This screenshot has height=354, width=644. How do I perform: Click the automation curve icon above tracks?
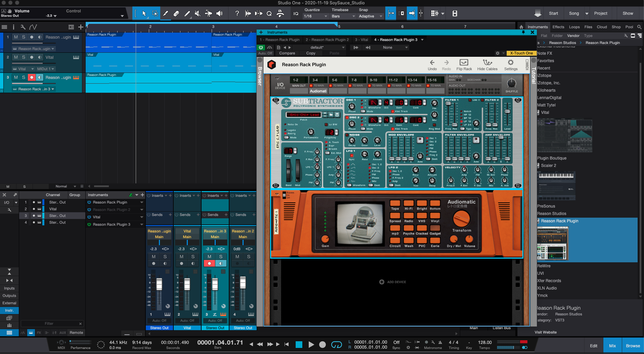click(33, 27)
